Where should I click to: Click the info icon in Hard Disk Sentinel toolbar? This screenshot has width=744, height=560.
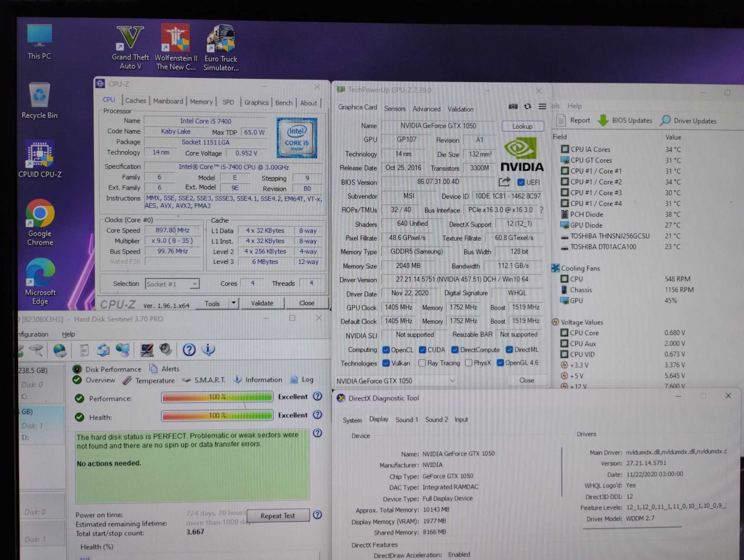(208, 350)
